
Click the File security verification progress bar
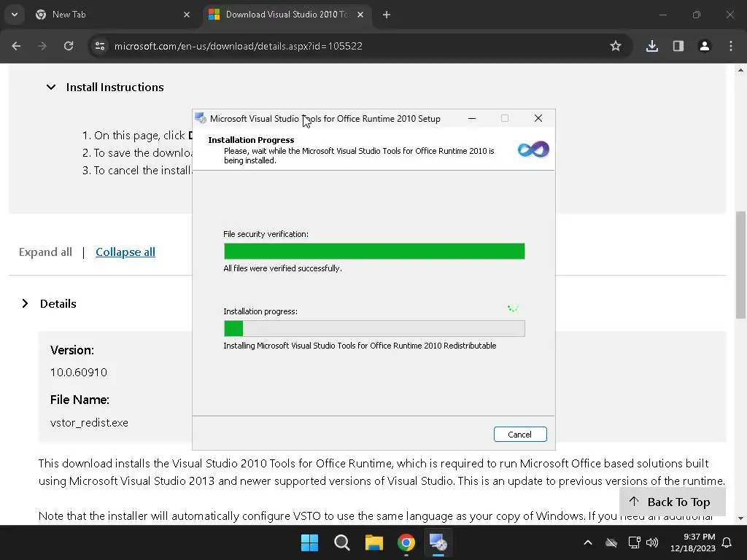[x=374, y=251]
